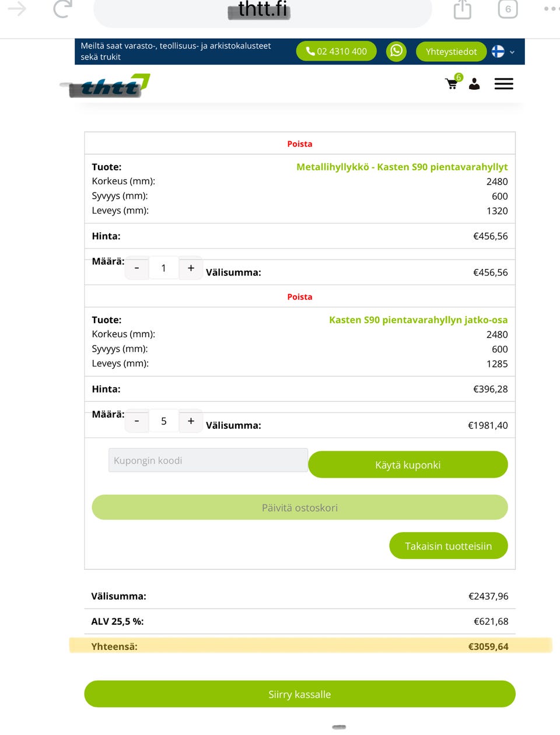
Task: Increase the Metallihyllykkö quantity with plus
Action: tap(191, 268)
